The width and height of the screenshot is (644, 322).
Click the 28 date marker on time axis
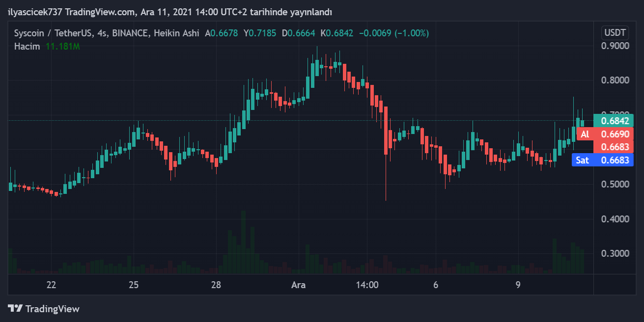tap(216, 285)
